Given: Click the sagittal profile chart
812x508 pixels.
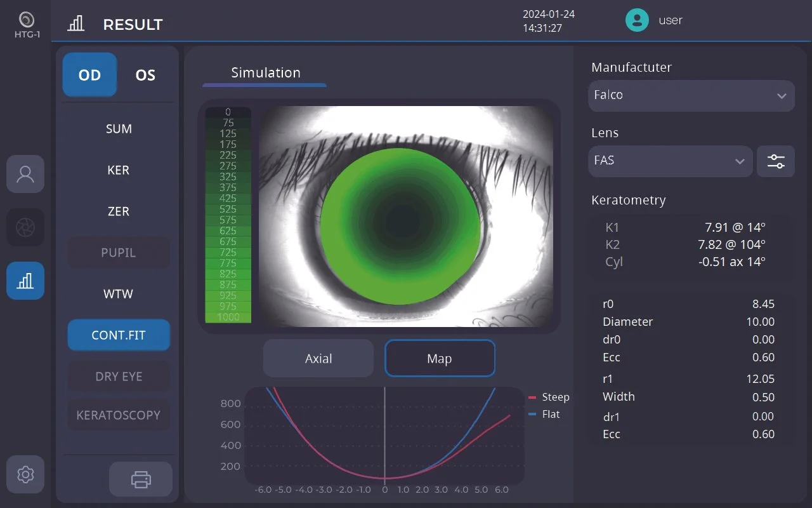Looking at the screenshot, I should click(x=384, y=436).
